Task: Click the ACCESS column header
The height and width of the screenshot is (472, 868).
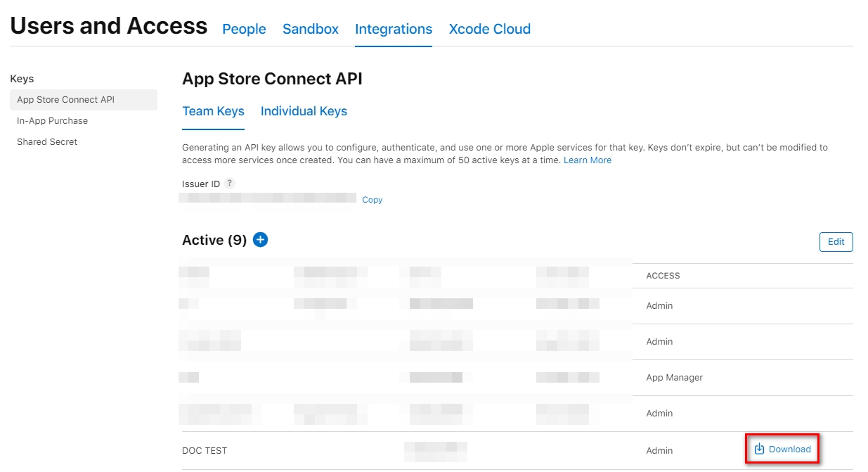Action: [663, 276]
